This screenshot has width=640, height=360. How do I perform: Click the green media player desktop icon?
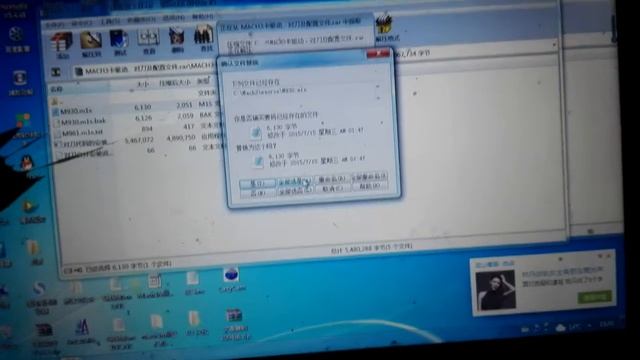click(29, 207)
